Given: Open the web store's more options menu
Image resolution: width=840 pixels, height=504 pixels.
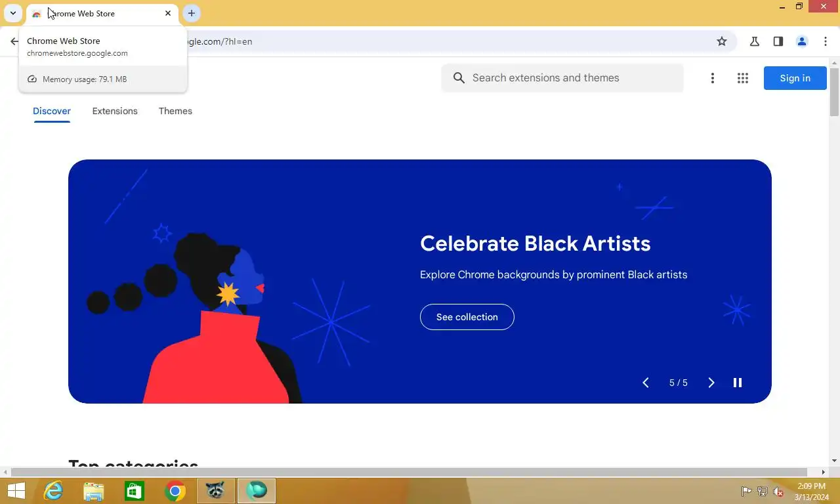Looking at the screenshot, I should pos(713,78).
